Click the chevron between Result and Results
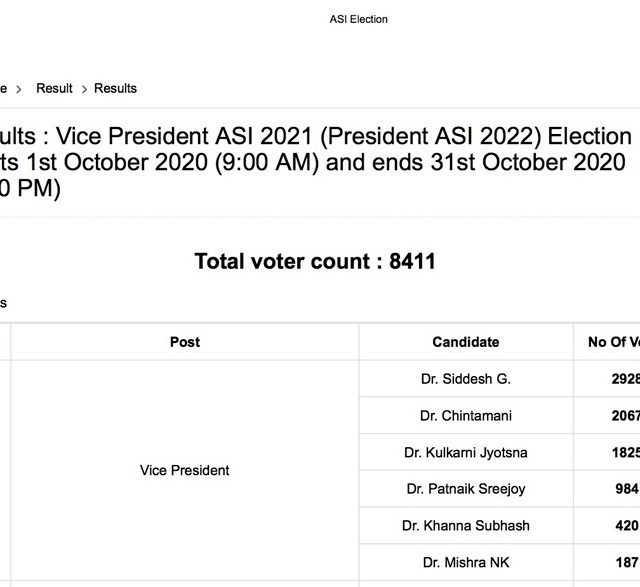 pos(84,89)
